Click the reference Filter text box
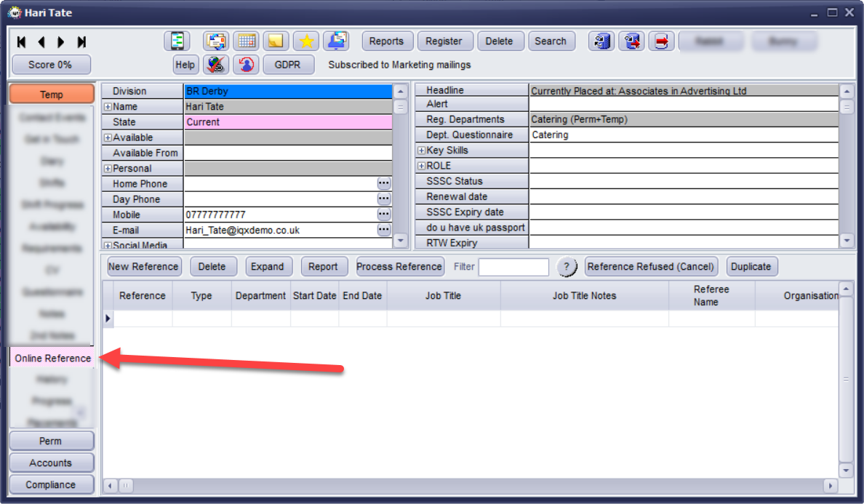864x504 pixels. coord(513,267)
